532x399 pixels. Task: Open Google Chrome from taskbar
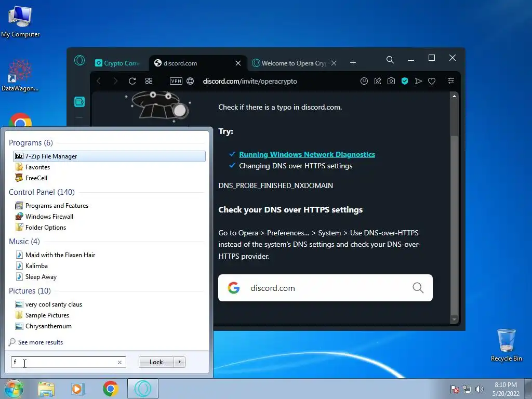pyautogui.click(x=111, y=389)
